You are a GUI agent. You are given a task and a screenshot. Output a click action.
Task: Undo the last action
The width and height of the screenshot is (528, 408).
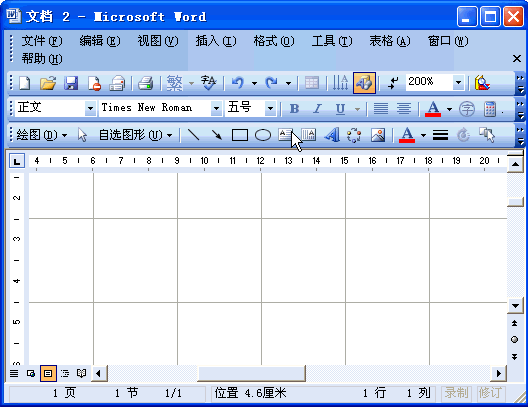pyautogui.click(x=238, y=83)
